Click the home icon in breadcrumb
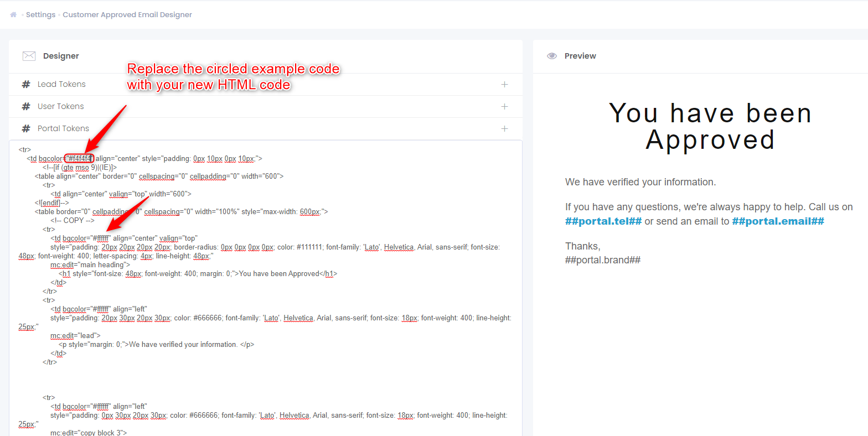Screen dimensions: 868x436 pyautogui.click(x=13, y=15)
